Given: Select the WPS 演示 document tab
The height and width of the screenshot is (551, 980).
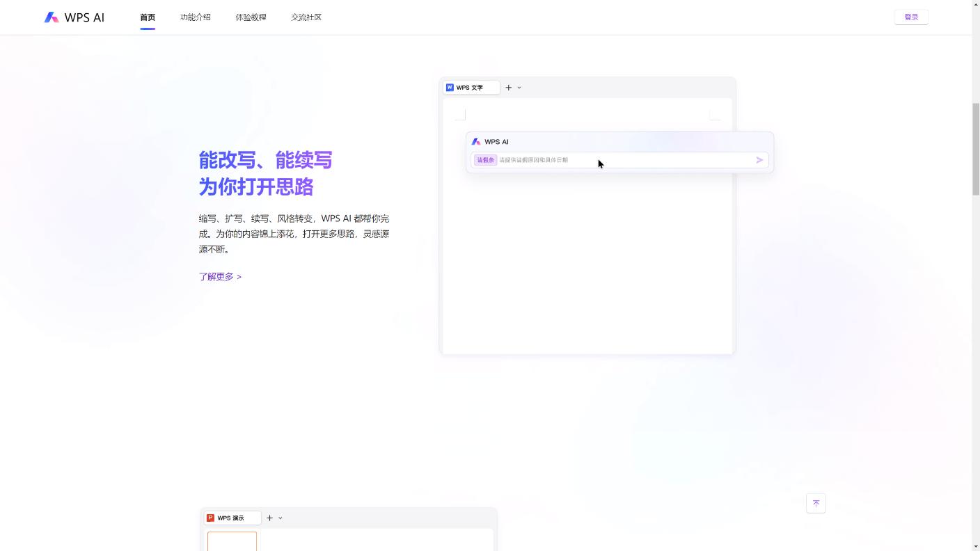Looking at the screenshot, I should tap(232, 518).
